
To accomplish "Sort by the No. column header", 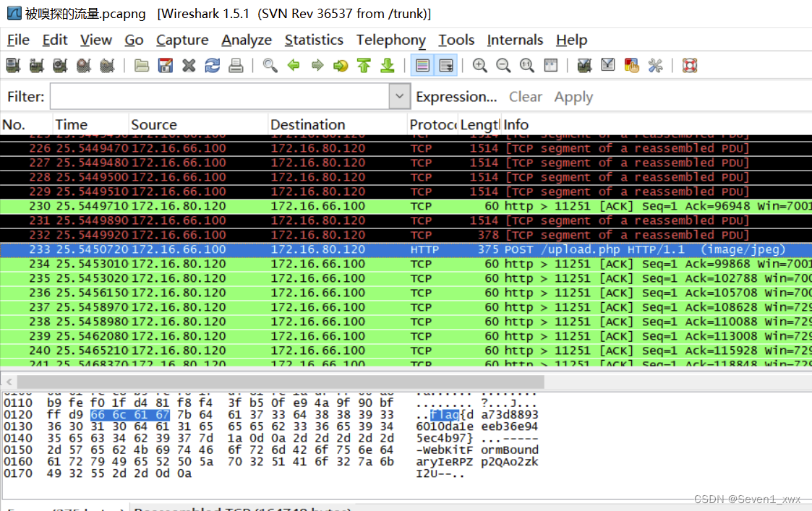I will tap(26, 124).
